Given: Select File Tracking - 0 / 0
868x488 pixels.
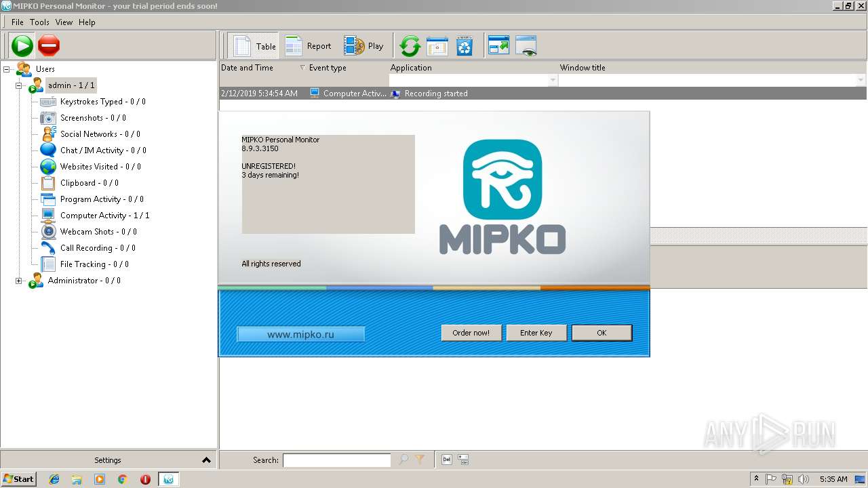Looking at the screenshot, I should (x=94, y=264).
